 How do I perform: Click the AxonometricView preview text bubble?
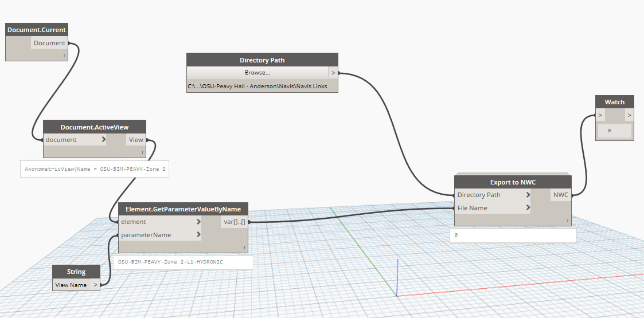pos(95,168)
